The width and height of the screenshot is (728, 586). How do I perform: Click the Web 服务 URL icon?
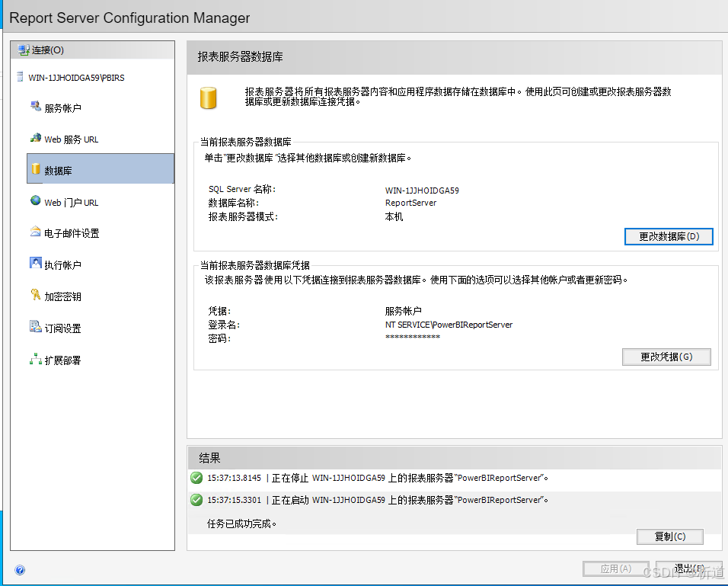pos(35,138)
